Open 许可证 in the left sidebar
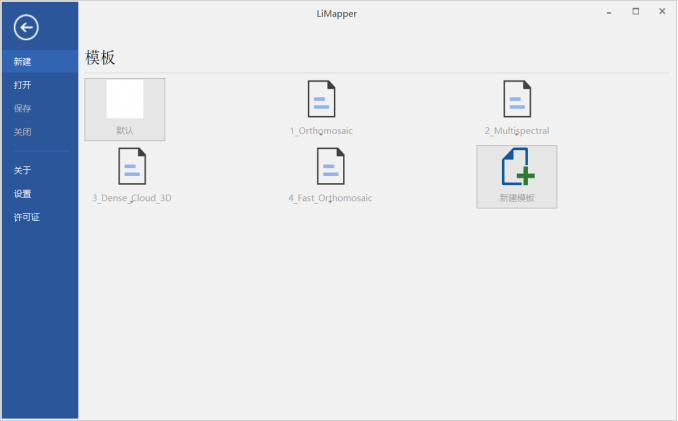The height and width of the screenshot is (421, 678). click(x=27, y=217)
